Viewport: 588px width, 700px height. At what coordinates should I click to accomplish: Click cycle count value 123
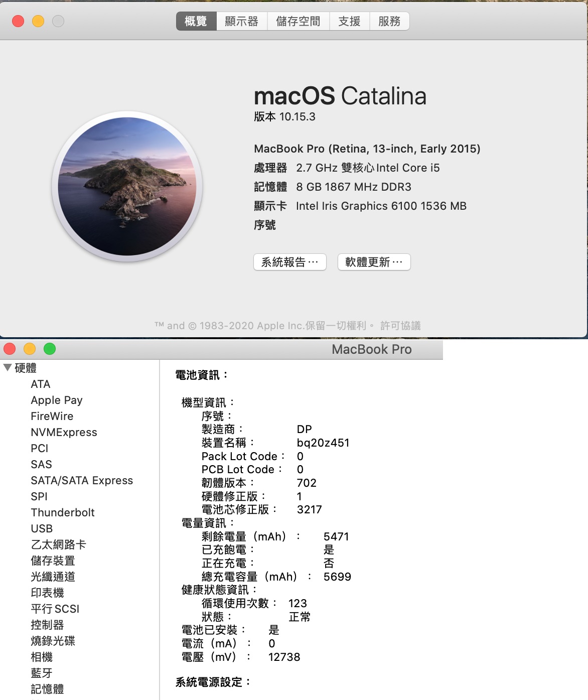298,604
